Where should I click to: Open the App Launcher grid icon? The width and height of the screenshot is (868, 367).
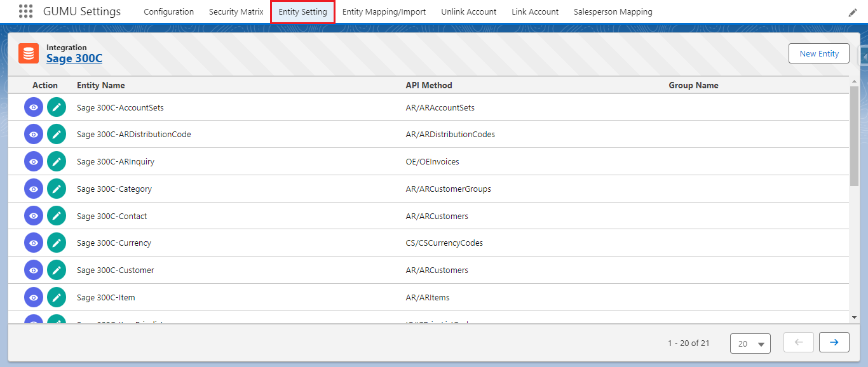click(25, 11)
